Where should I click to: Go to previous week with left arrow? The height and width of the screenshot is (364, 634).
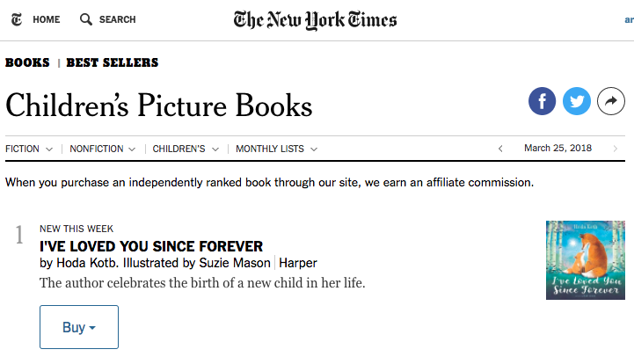(x=500, y=149)
